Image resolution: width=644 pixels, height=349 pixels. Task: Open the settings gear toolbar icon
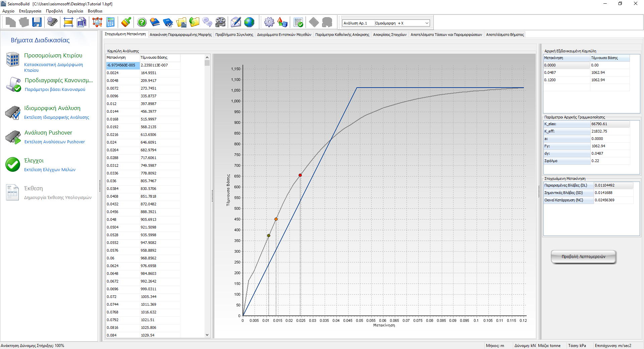click(269, 22)
